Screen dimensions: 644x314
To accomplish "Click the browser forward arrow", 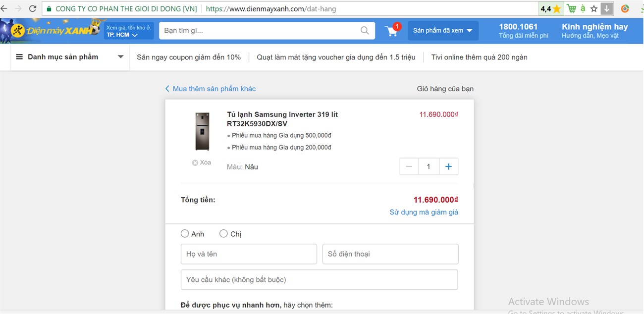I will pos(18,9).
